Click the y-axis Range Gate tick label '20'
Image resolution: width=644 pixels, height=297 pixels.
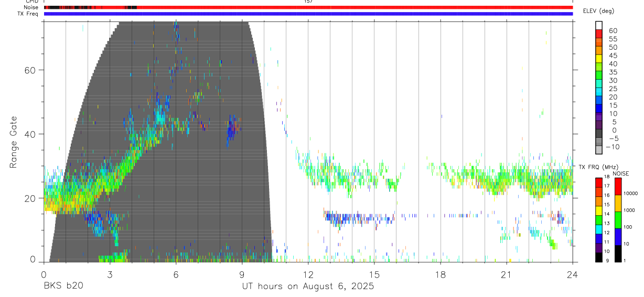30,198
